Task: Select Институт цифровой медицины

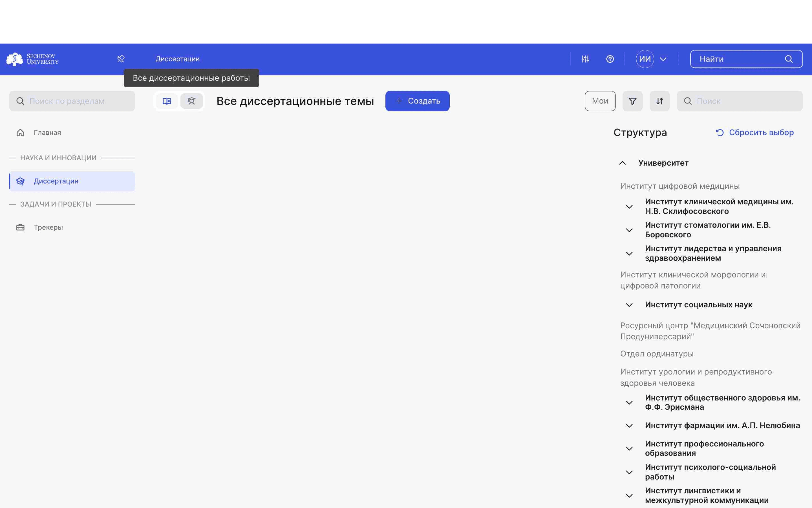Action: click(680, 186)
